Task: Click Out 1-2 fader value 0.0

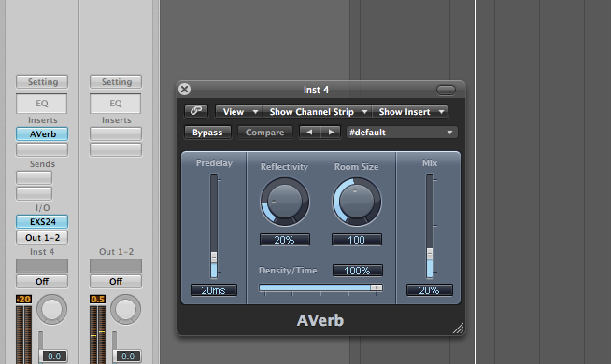Action: coord(127,356)
